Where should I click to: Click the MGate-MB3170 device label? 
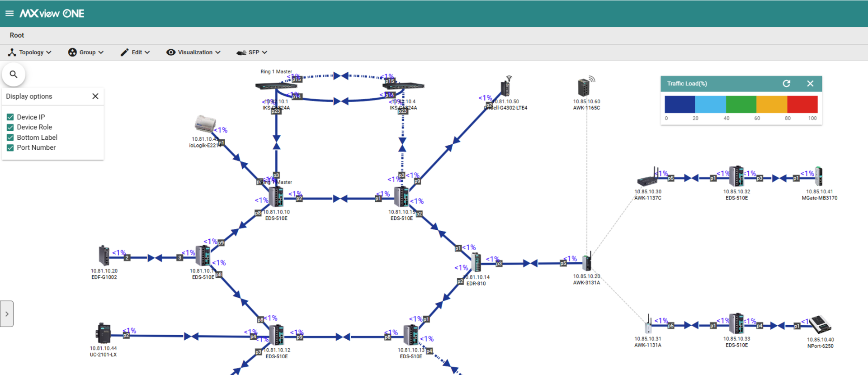[x=819, y=198]
